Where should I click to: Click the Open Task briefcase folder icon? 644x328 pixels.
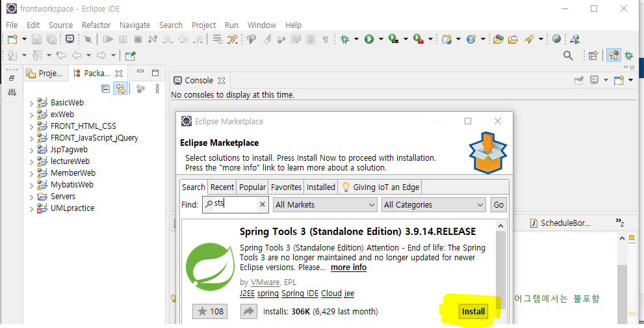(x=513, y=39)
